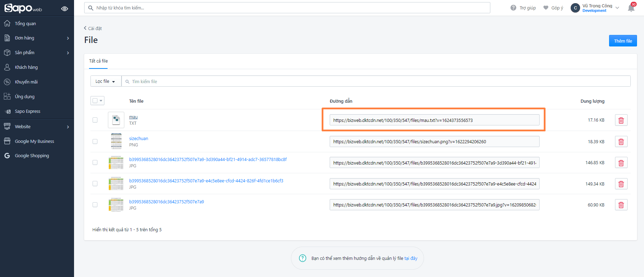
Task: Toggle the eye preview icon beside logo
Action: pyautogui.click(x=65, y=9)
